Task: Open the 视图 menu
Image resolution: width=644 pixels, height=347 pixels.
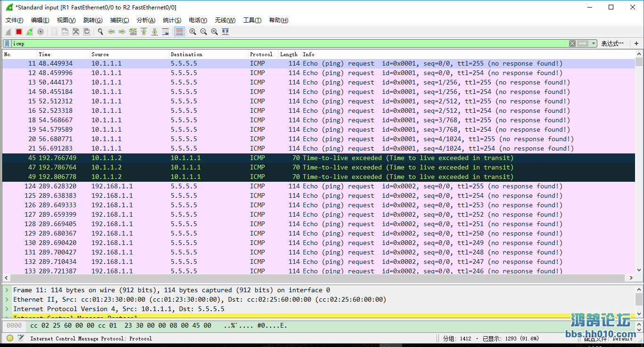Action: 66,20
